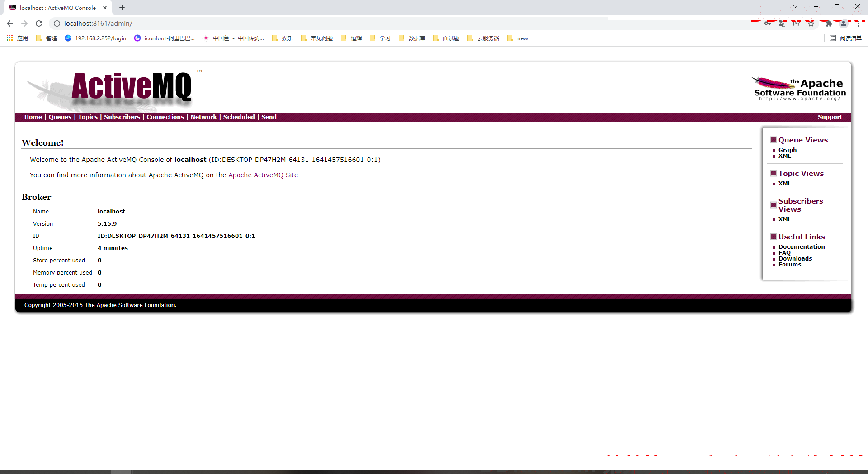Open the 云服务器 bookmark folder

pyautogui.click(x=483, y=38)
